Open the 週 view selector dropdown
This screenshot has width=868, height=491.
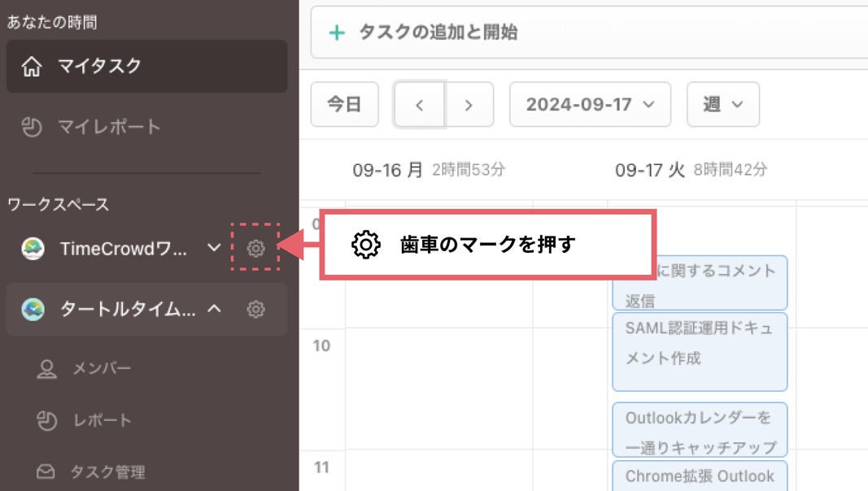click(722, 105)
